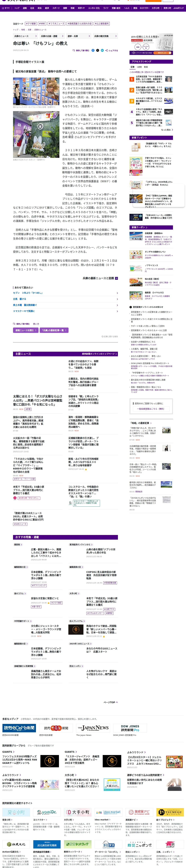This screenshot has height=868, width=186.
Task: Open headline 太陽にほえろ！ボスが太陽なら山さんは月
Action: point(38,400)
